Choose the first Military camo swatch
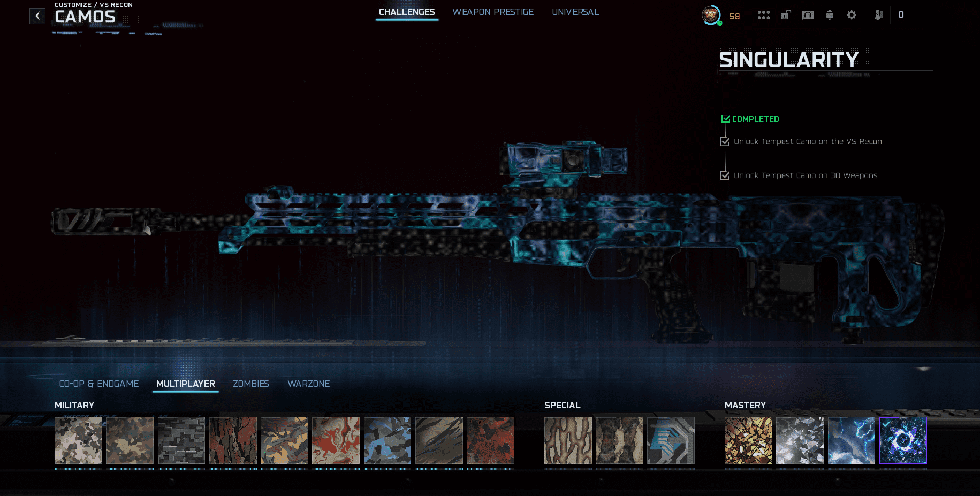This screenshot has width=980, height=496. tap(78, 440)
